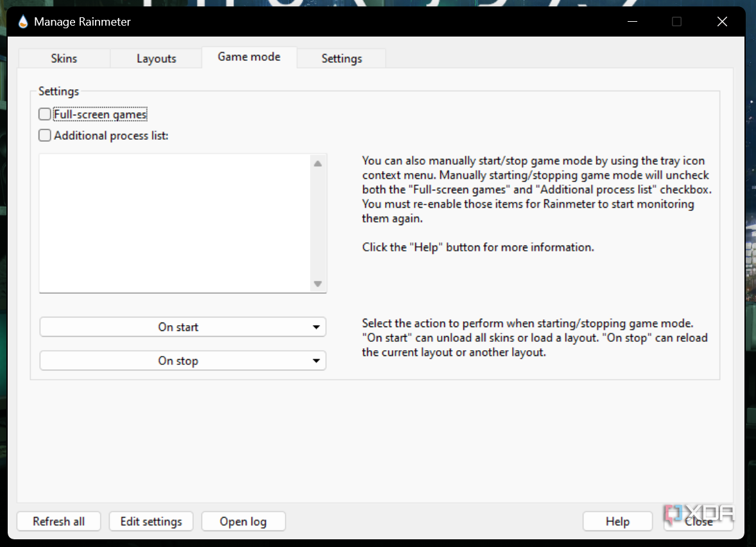Click inside the additional process list box
756x547 pixels.
pos(174,223)
